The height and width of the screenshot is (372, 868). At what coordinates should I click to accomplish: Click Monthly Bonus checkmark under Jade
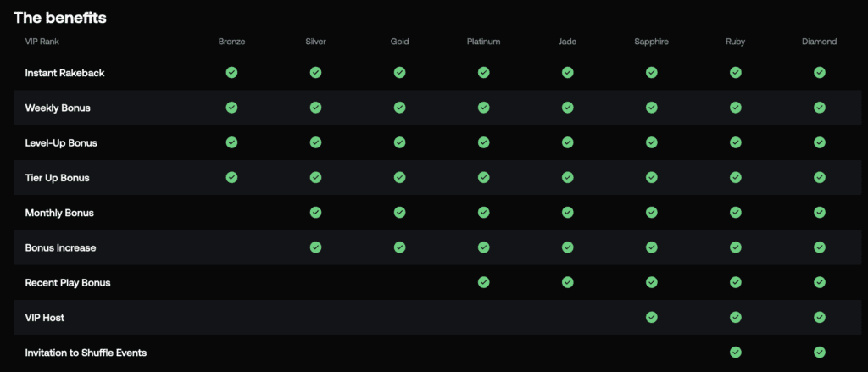point(567,212)
